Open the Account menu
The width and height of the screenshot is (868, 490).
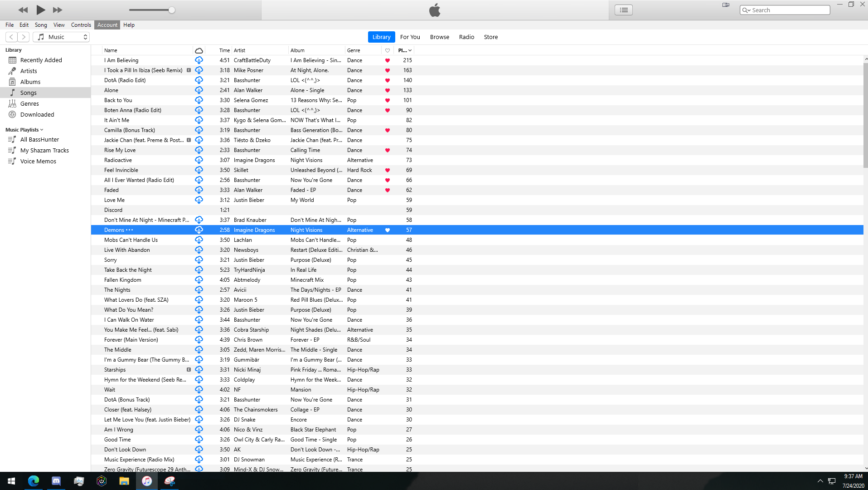tap(107, 25)
